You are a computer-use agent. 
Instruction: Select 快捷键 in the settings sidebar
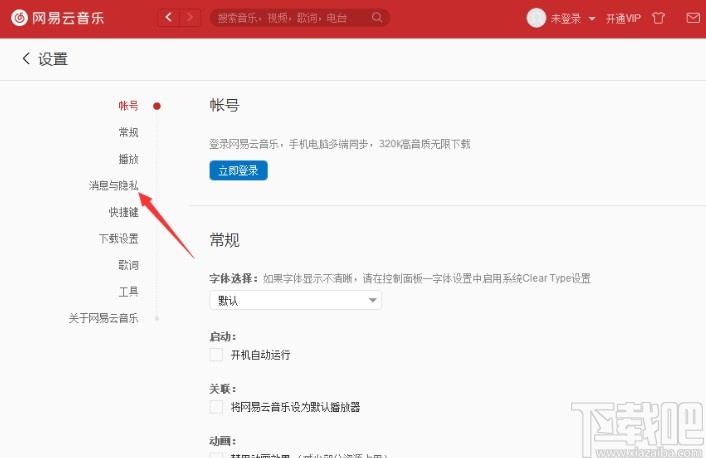pos(123,212)
